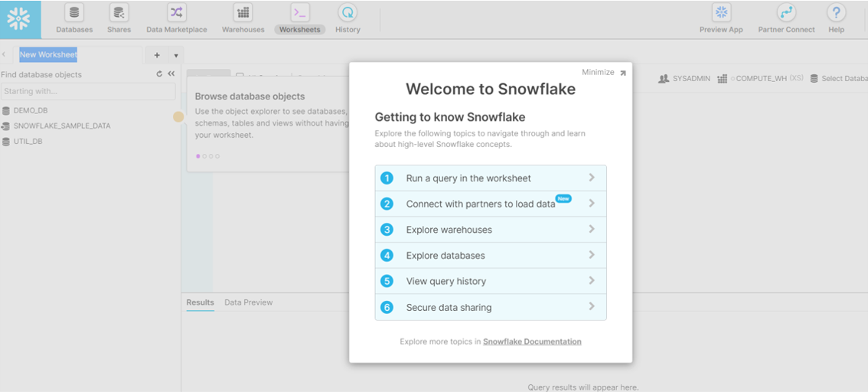Add a new worksheet tab
The image size is (868, 392).
[x=157, y=55]
